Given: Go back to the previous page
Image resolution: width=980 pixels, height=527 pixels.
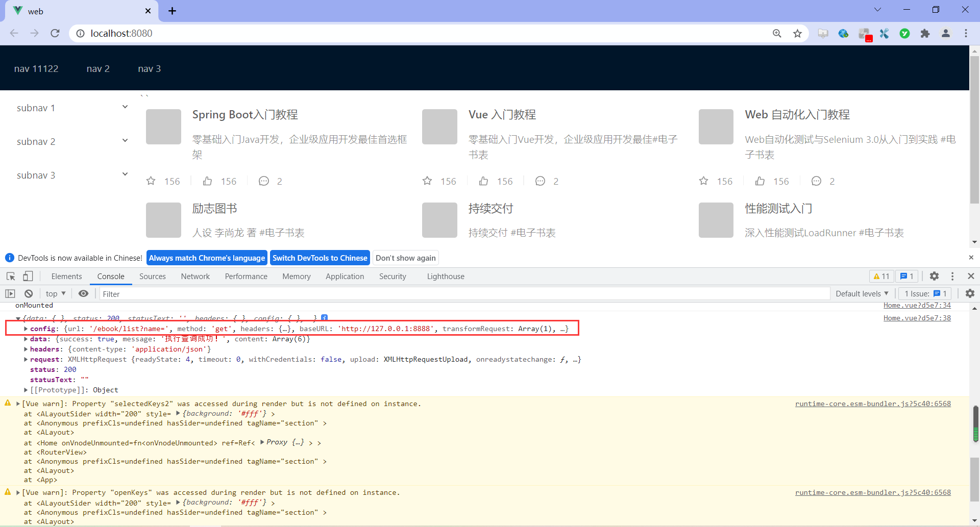Looking at the screenshot, I should (x=14, y=33).
